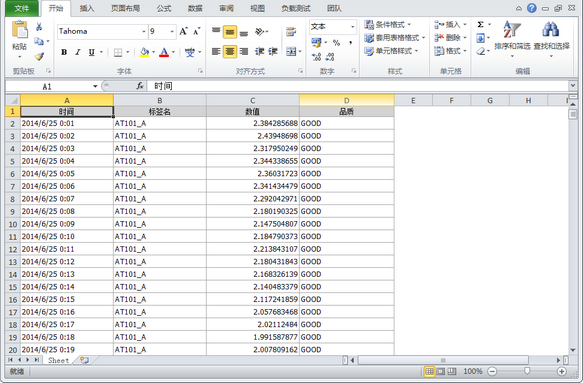Switch to Page Layout view in status bar
The height and width of the screenshot is (383, 583).
pyautogui.click(x=441, y=371)
